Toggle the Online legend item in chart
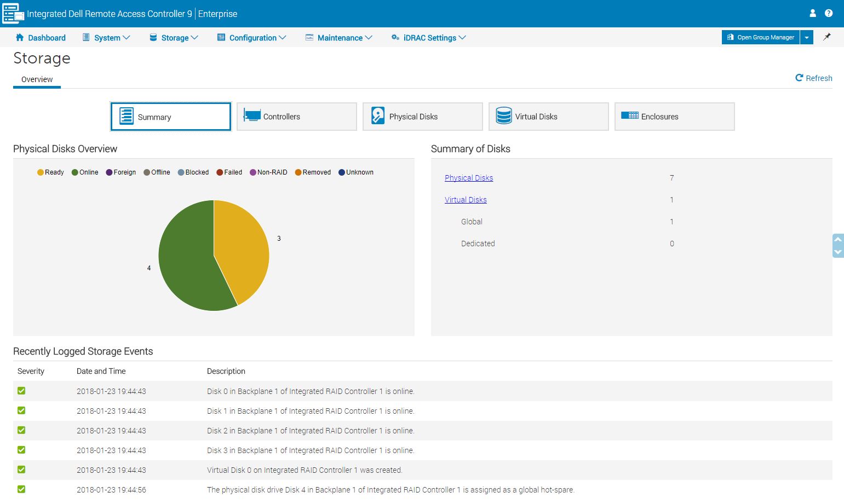This screenshot has width=844, height=504. coord(85,172)
